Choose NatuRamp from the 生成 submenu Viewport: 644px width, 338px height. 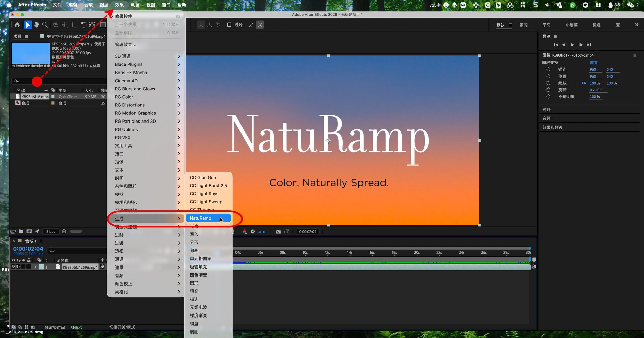pos(201,218)
